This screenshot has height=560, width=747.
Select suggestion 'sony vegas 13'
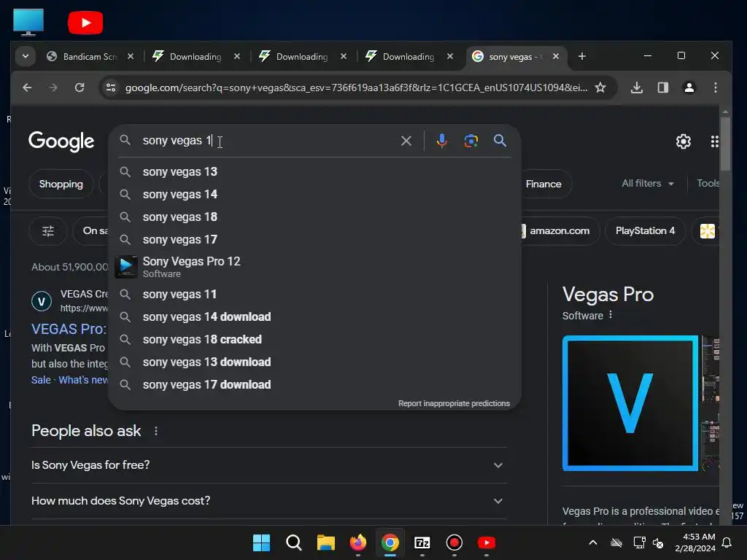point(314,172)
